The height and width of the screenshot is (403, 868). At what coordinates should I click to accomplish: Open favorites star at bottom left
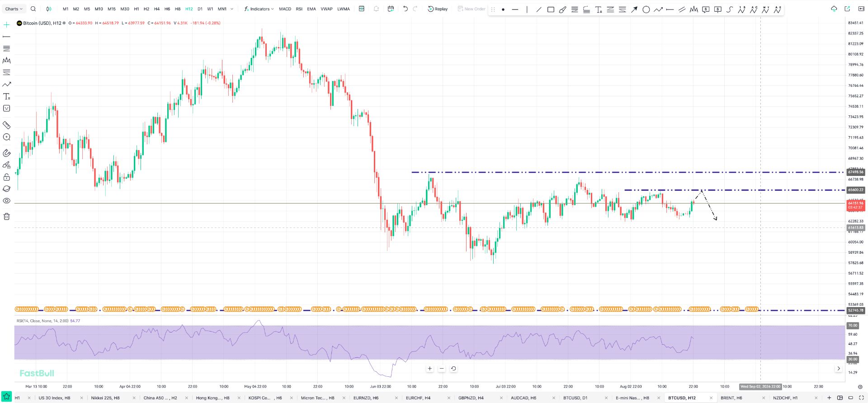point(6,397)
